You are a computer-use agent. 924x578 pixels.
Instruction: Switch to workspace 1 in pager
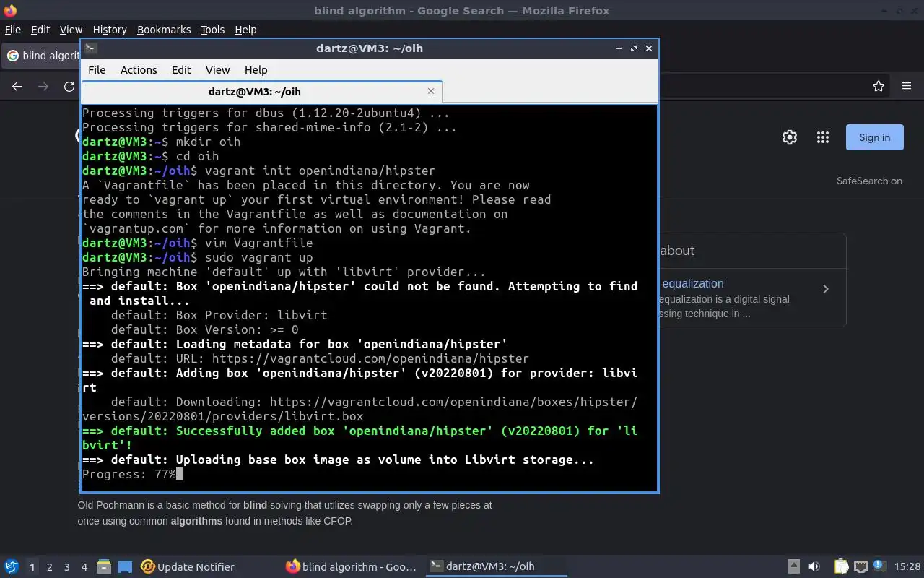point(32,567)
